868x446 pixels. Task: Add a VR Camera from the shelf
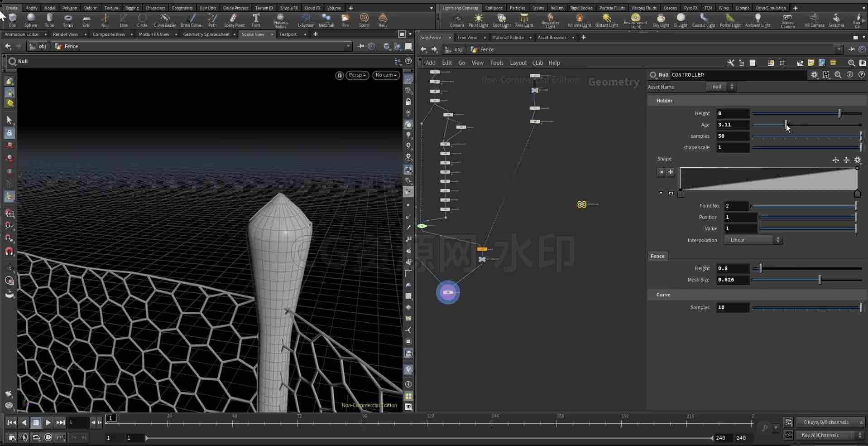(814, 20)
